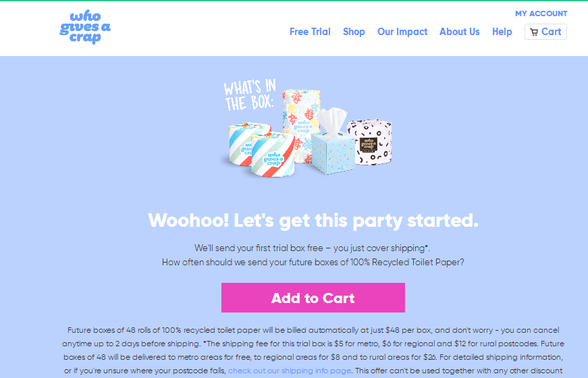The width and height of the screenshot is (588, 378).
Task: Open the Free Trial menu item
Action: tap(310, 32)
